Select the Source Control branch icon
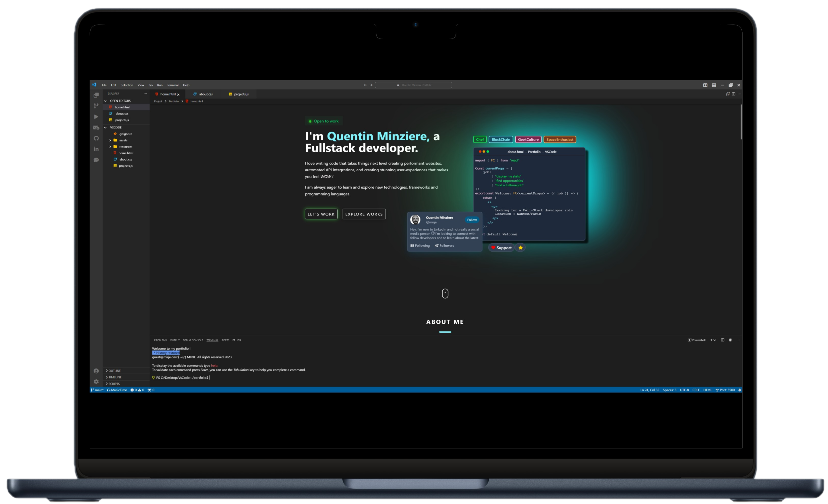Viewport: 828px width, 504px height. click(96, 106)
